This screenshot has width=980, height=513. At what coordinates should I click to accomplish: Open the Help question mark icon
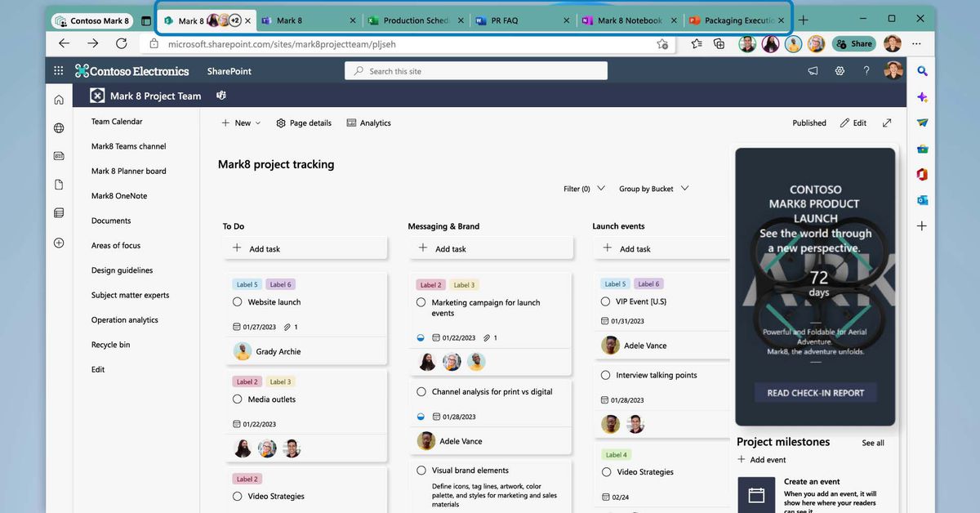point(866,71)
